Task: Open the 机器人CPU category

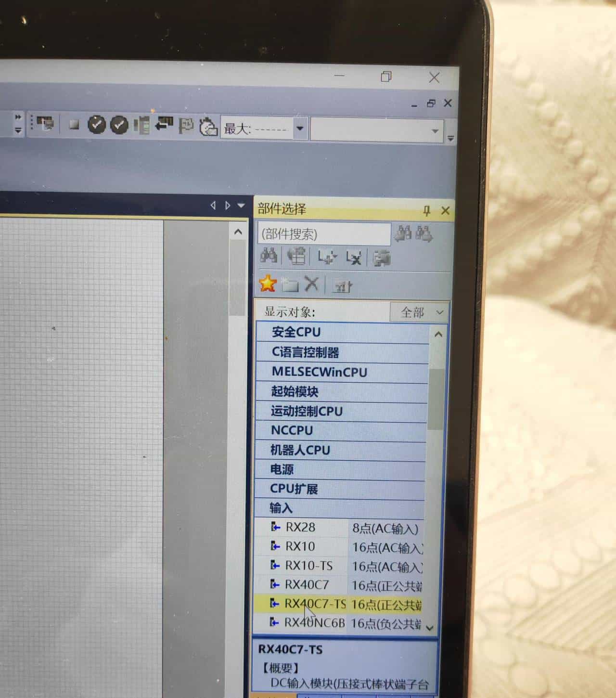Action: pyautogui.click(x=340, y=451)
